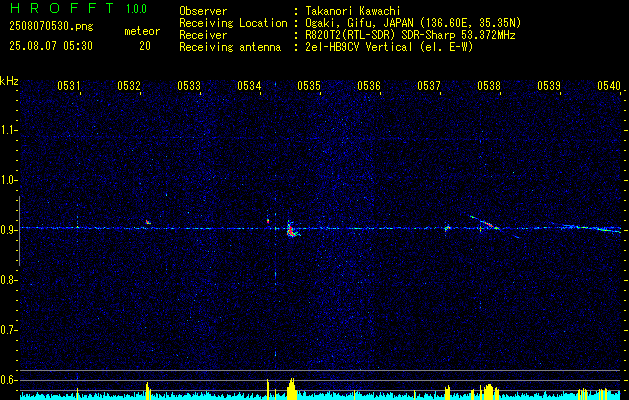Click the 0539 time marker
Viewport: 629px width, 400px height.
(549, 85)
